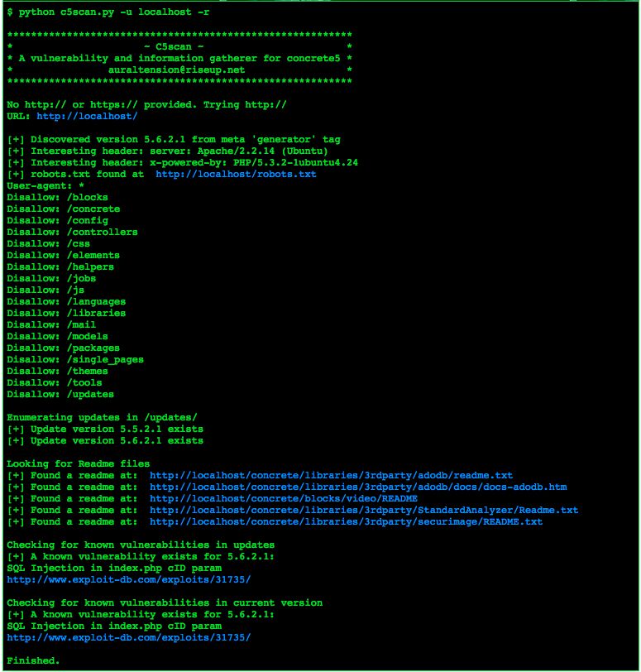Open the docs-adodb.htm link
641x672 pixels.
358,487
